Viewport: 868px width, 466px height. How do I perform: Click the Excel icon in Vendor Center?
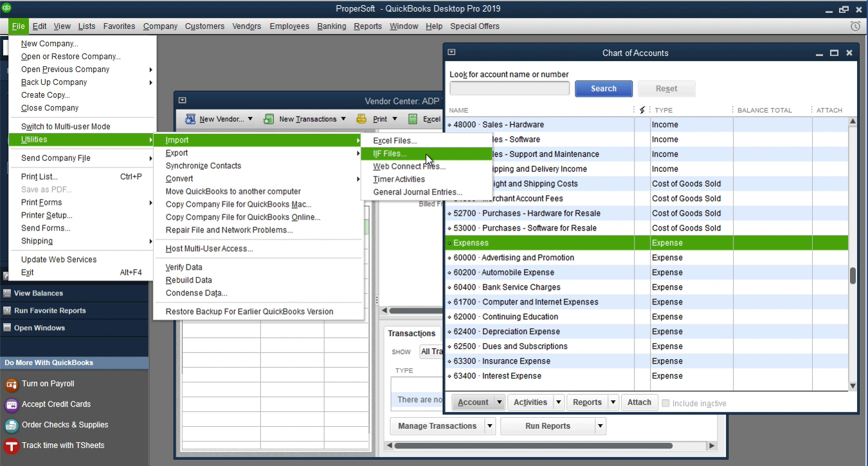(413, 119)
